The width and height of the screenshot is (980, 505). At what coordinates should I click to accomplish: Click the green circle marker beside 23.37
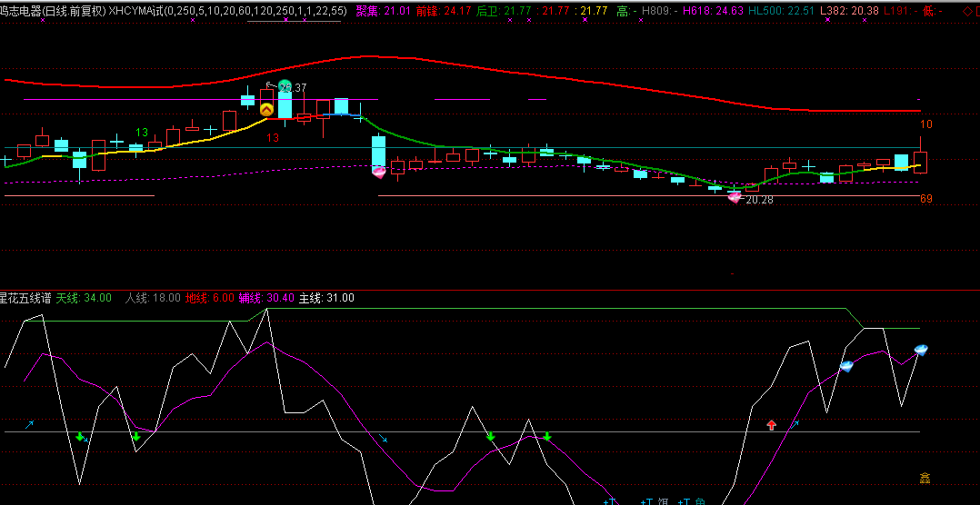coord(285,86)
